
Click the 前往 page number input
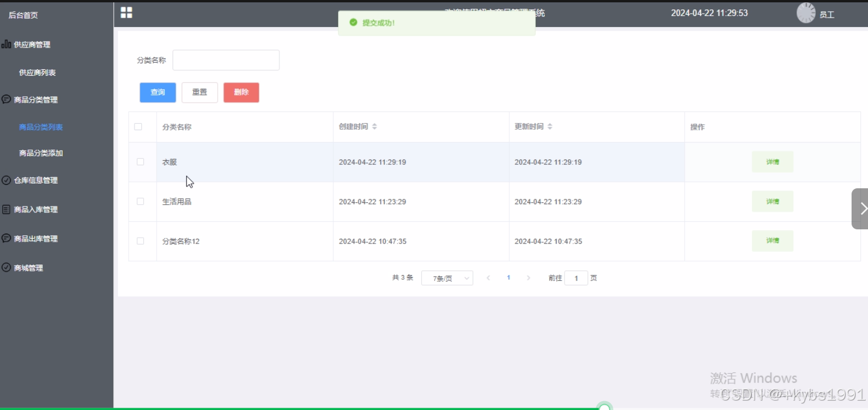click(576, 278)
